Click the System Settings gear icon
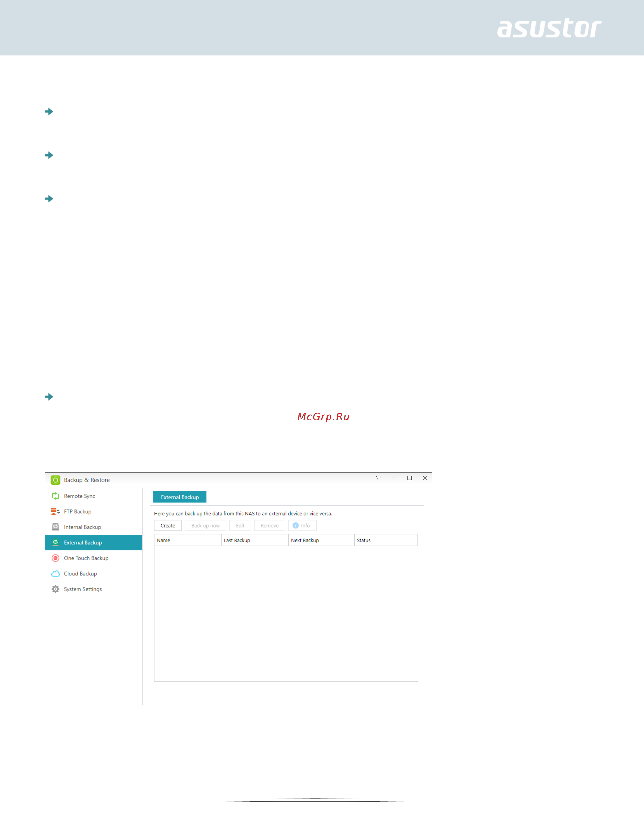Screen dimensions: 644x833 click(55, 589)
